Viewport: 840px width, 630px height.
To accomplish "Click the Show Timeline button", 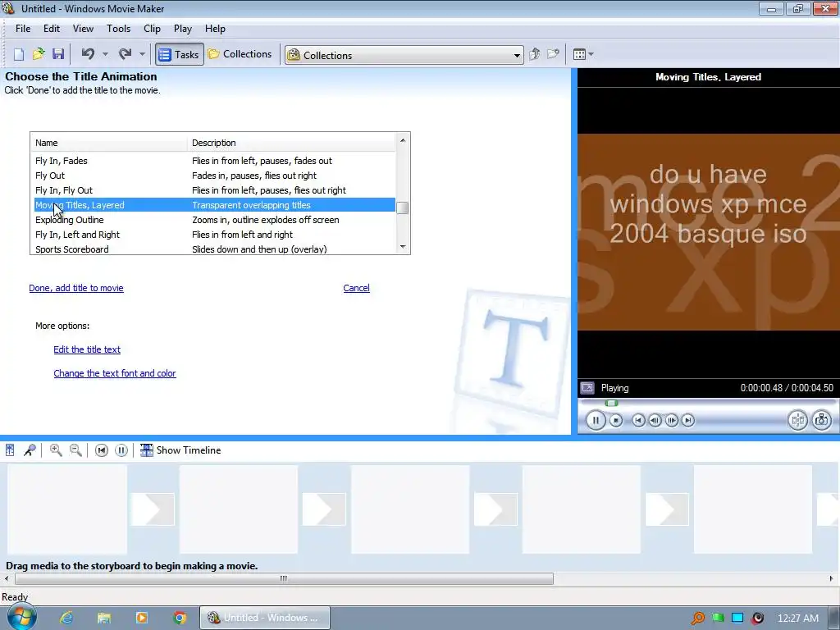I will (x=180, y=450).
